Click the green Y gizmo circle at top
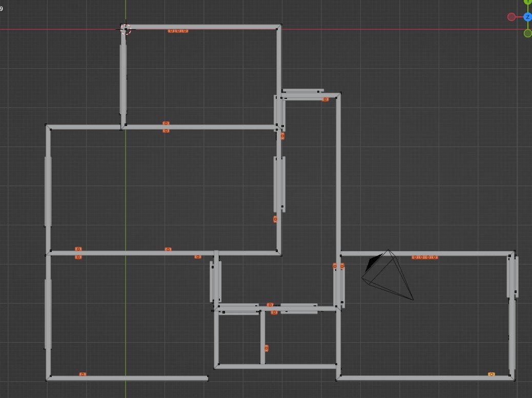This screenshot has height=398, width=532. click(x=527, y=2)
